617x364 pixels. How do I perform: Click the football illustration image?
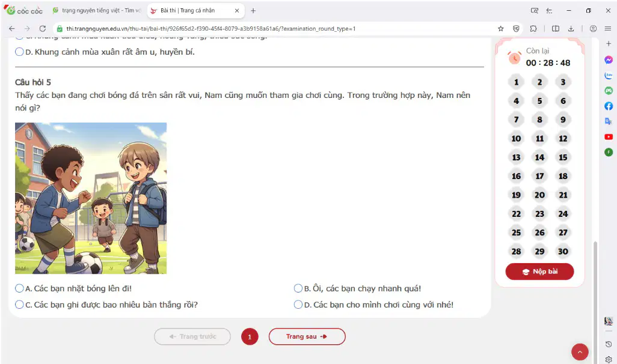click(x=91, y=198)
